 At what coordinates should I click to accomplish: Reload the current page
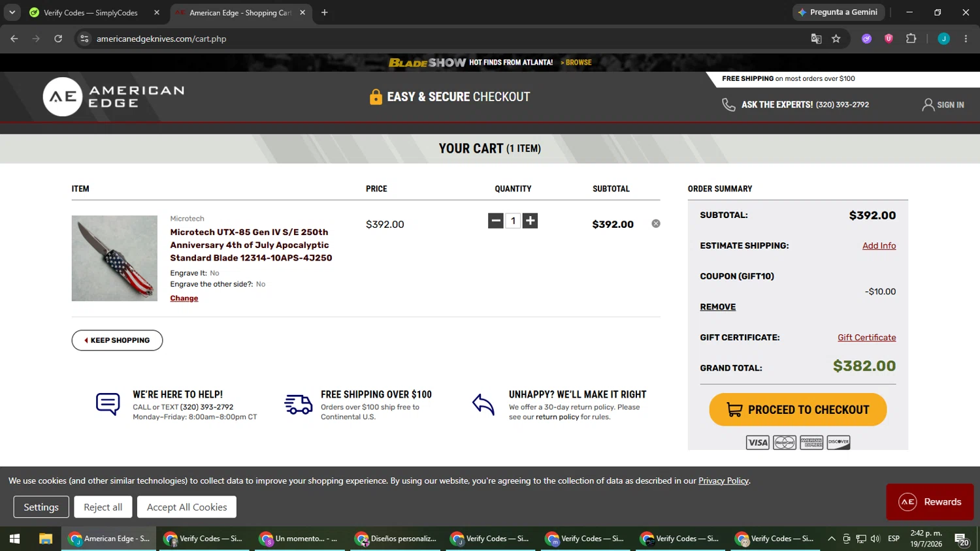tap(58, 39)
